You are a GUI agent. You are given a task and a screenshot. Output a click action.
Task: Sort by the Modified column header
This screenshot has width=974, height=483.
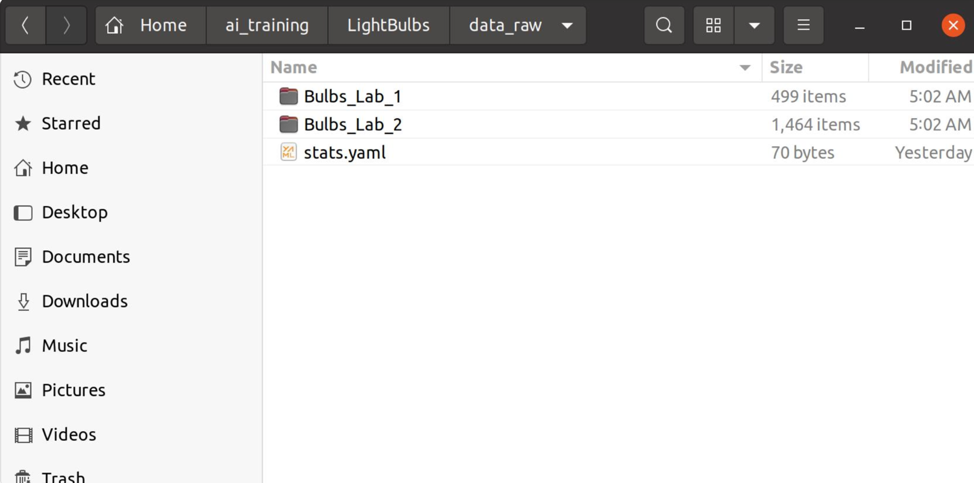[934, 67]
